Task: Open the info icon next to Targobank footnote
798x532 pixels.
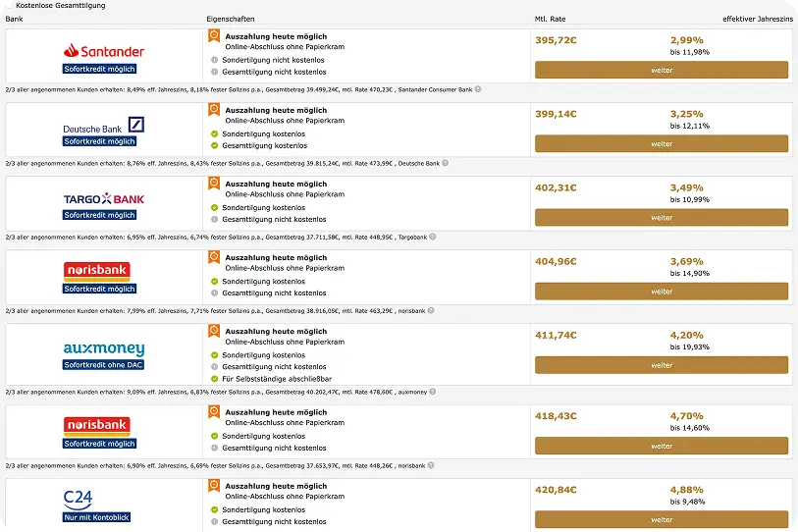Action: pyautogui.click(x=433, y=237)
